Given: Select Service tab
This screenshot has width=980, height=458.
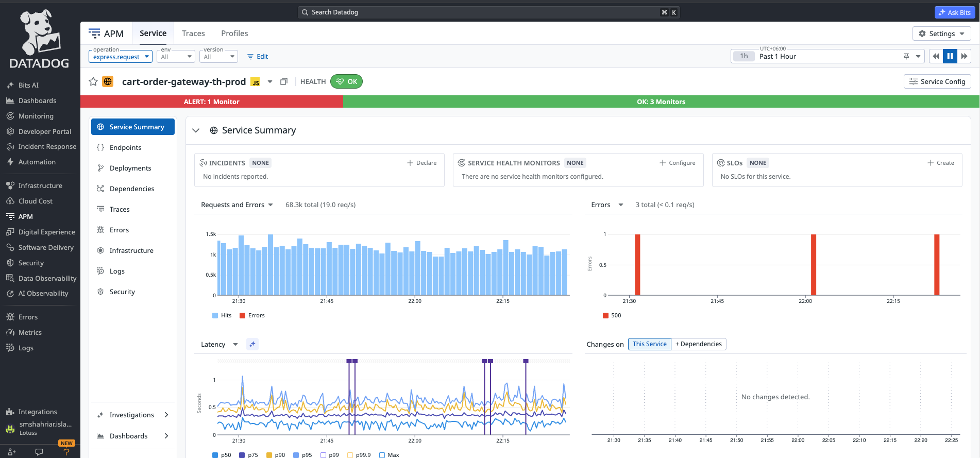Looking at the screenshot, I should (x=153, y=33).
